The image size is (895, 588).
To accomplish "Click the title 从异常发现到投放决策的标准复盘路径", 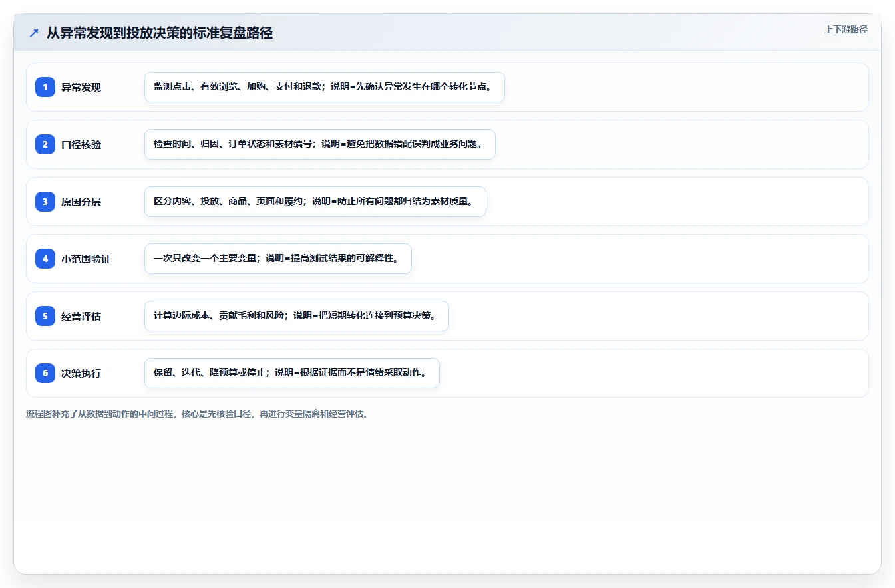I will [160, 33].
